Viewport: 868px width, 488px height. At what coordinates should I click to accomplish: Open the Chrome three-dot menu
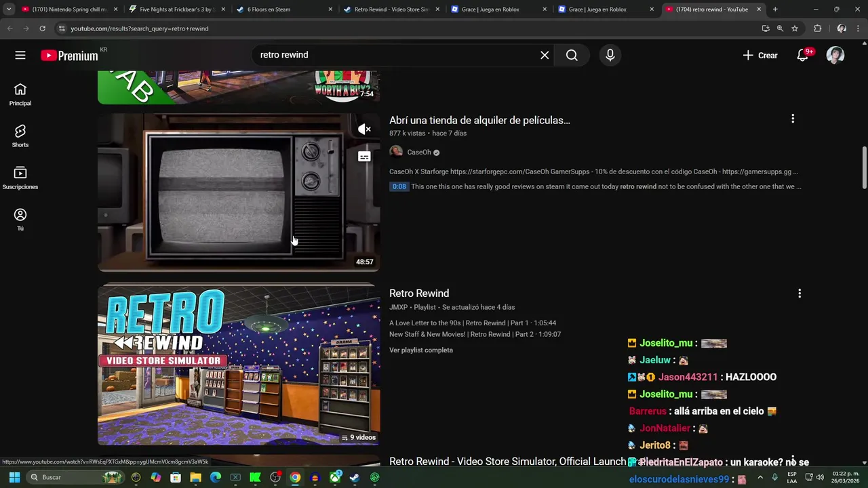click(859, 28)
